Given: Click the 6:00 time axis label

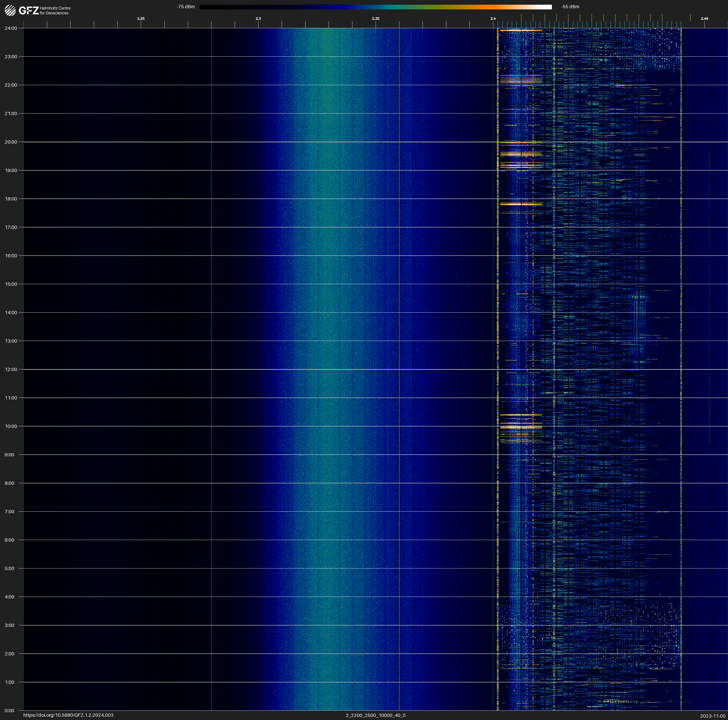Looking at the screenshot, I should [9, 540].
